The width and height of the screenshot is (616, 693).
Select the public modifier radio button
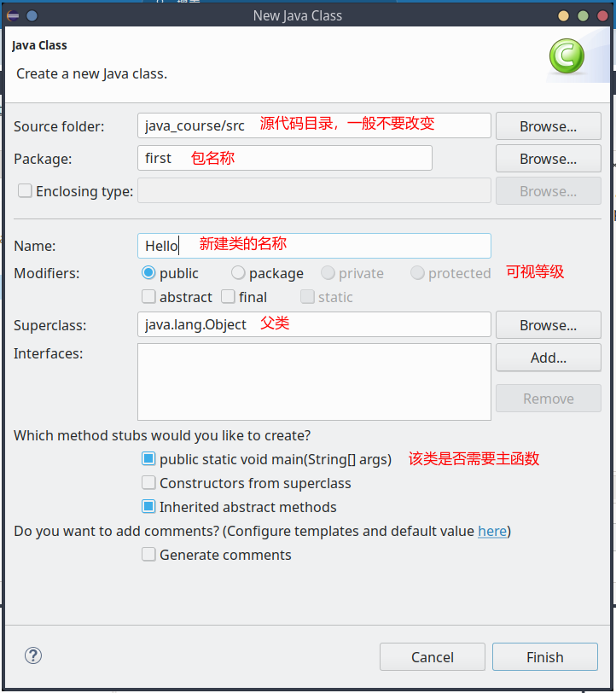148,273
